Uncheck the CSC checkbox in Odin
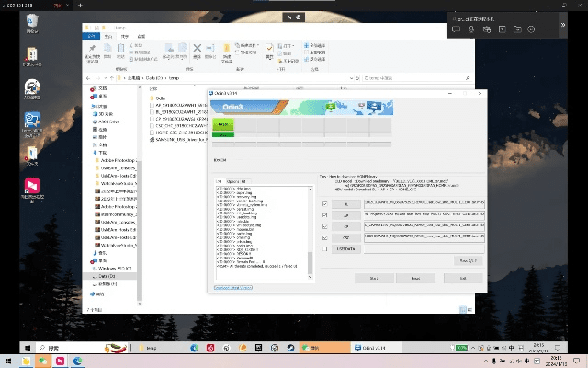The height and width of the screenshot is (368, 588). click(x=325, y=236)
